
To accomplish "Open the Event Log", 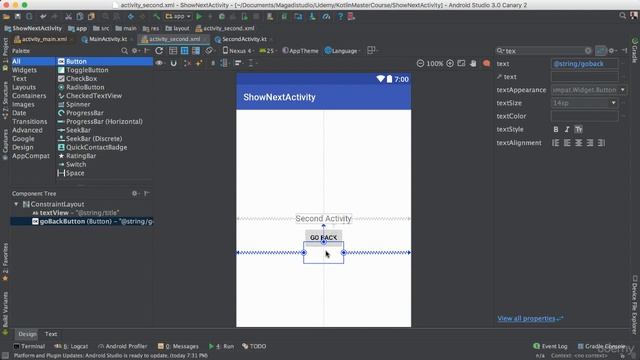I will coord(550,346).
